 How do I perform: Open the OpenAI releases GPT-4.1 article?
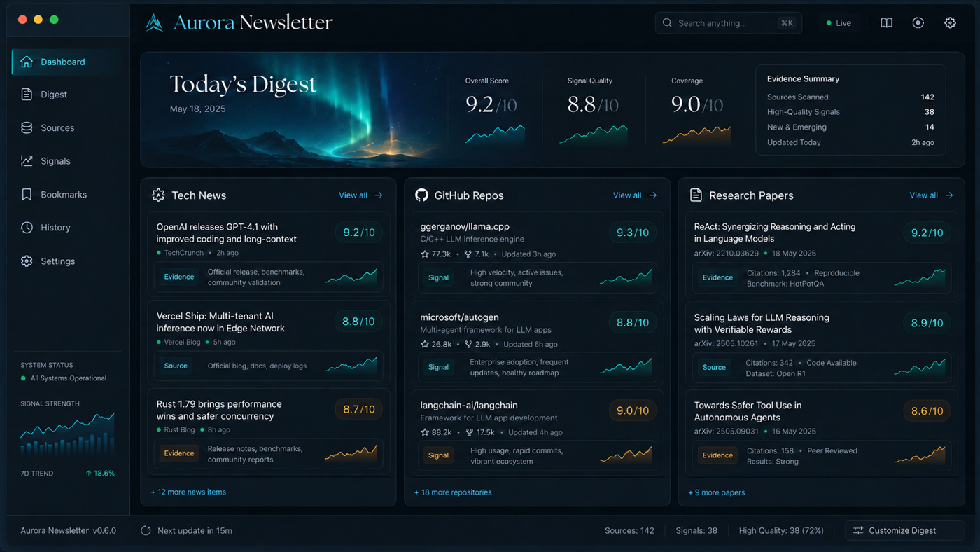pos(227,233)
